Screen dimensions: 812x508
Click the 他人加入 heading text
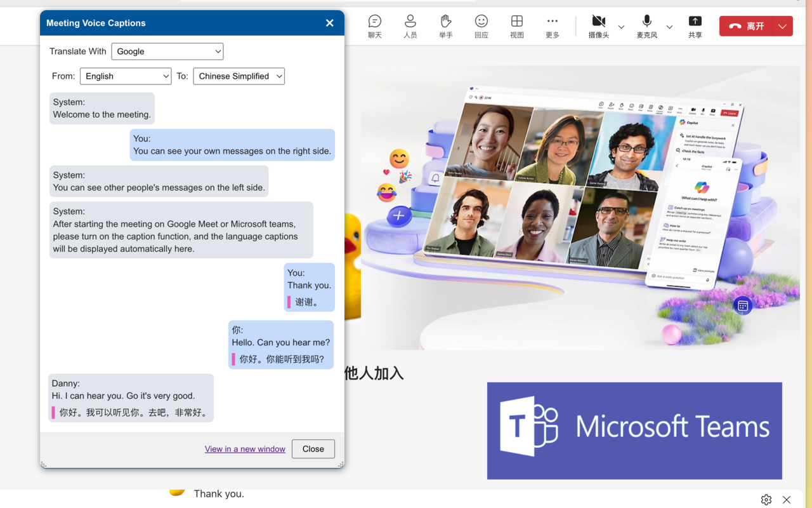[374, 373]
